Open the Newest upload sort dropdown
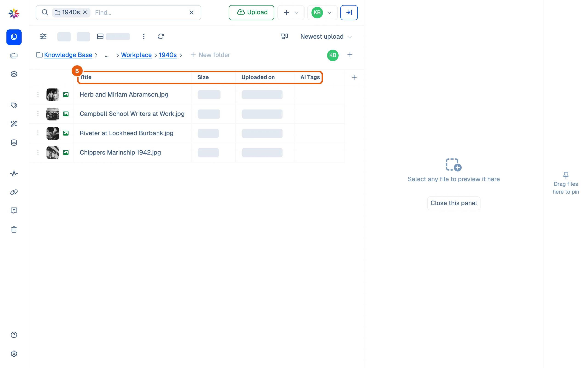The image size is (588, 368). 326,37
